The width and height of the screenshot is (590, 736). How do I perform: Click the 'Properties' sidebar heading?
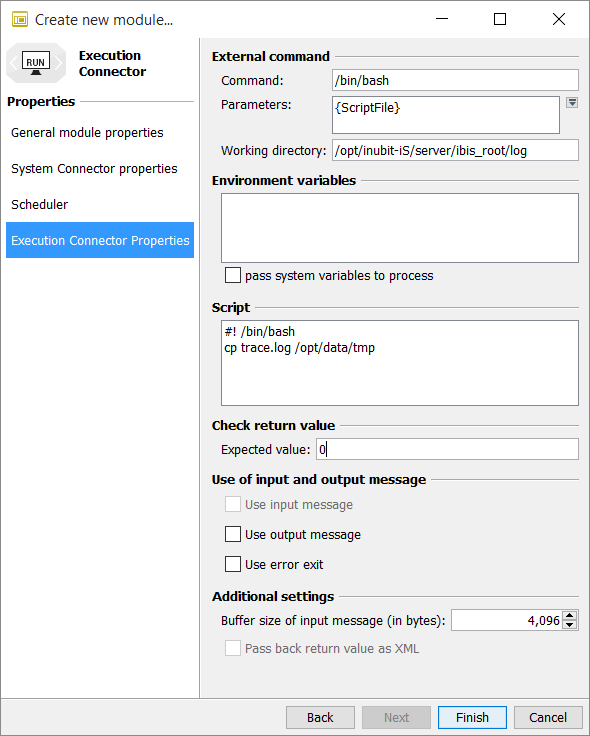(41, 101)
